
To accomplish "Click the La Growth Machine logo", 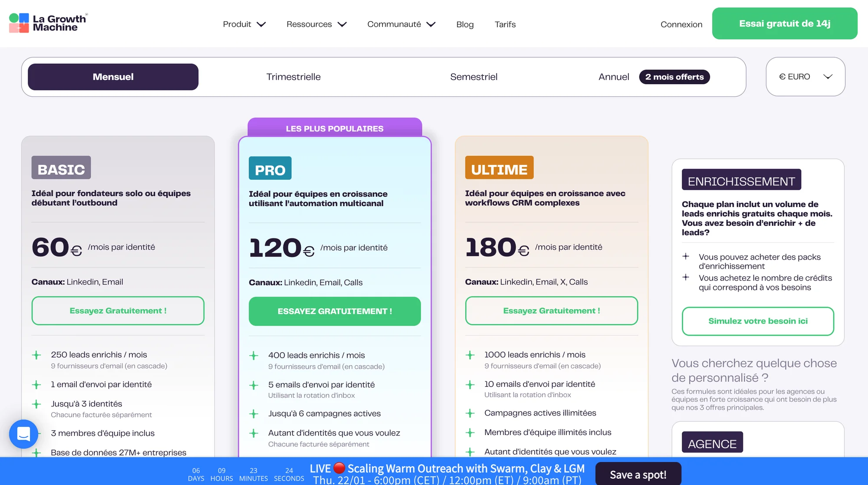I will [x=48, y=23].
